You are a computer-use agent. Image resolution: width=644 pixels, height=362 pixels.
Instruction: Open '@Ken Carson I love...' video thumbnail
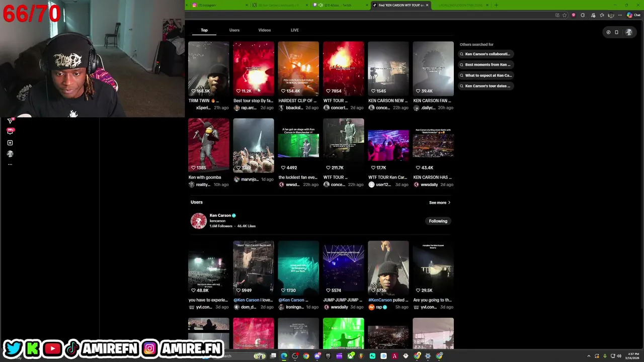coord(254,268)
